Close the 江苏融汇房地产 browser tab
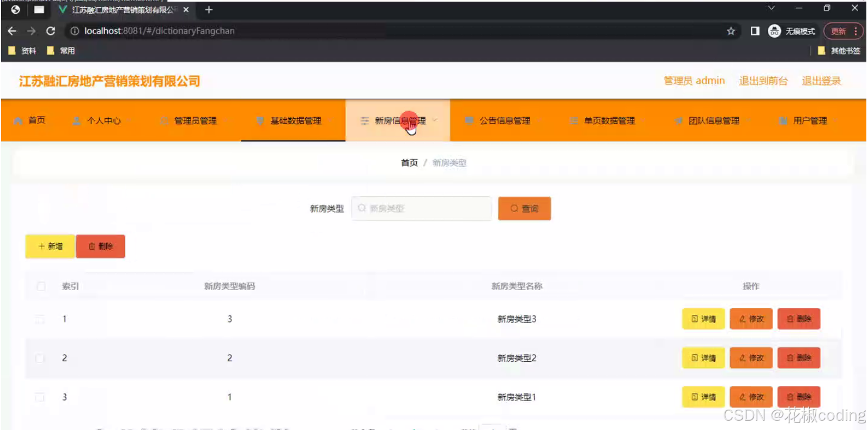The width and height of the screenshot is (868, 430). pyautogui.click(x=186, y=10)
